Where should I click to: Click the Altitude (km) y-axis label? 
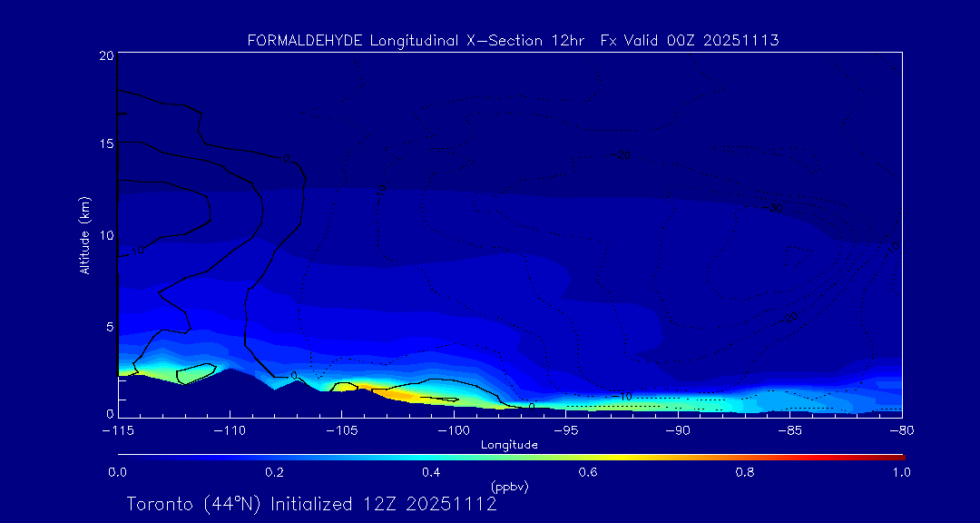[x=84, y=234]
